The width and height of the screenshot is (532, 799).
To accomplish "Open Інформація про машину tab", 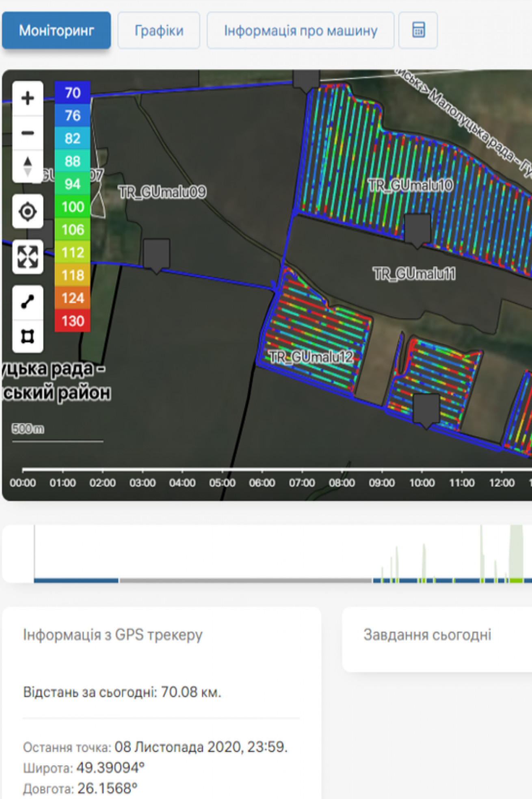I will point(301,30).
